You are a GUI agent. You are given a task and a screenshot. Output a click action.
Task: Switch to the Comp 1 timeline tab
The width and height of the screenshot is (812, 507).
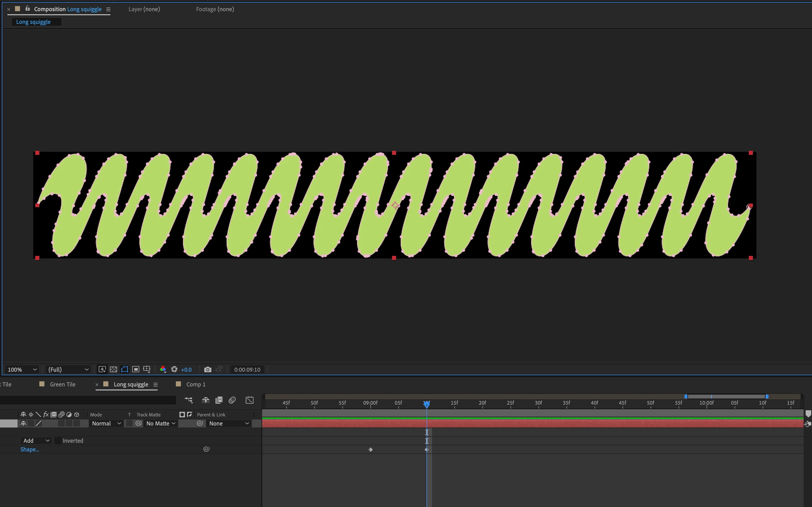(x=195, y=384)
